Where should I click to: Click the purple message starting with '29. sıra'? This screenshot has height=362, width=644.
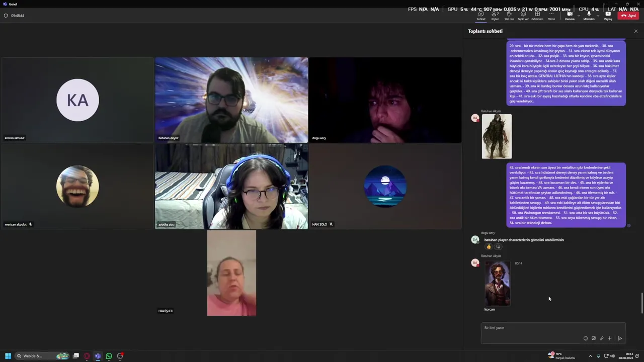pos(566,73)
